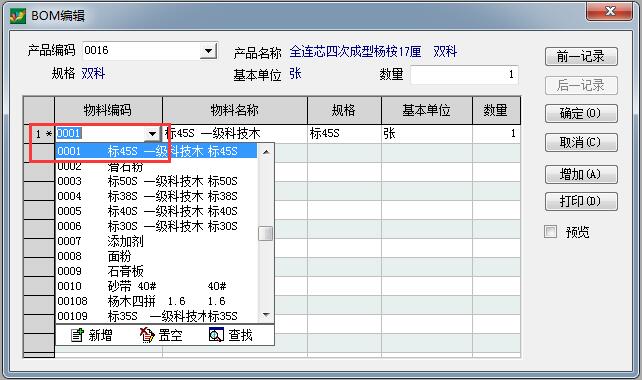This screenshot has width=642, height=380.
Task: Click the 基本单位 column header
Action: point(427,110)
